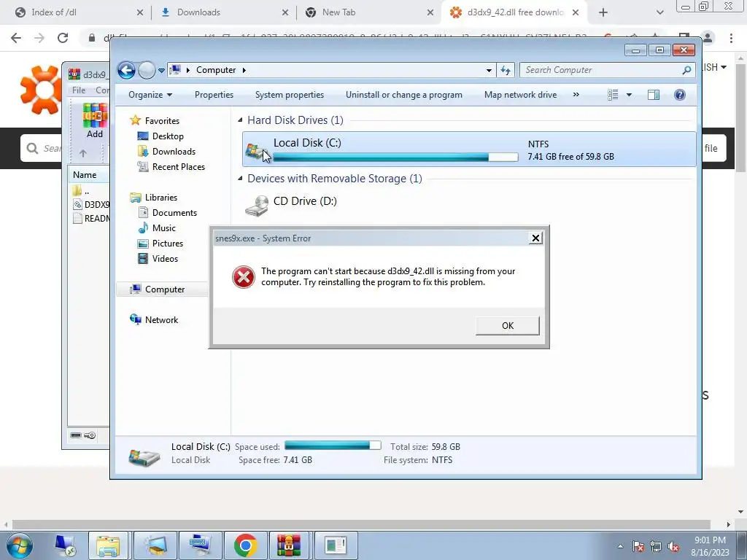Image resolution: width=747 pixels, height=560 pixels.
Task: Click the Space used bar in details pane
Action: click(333, 446)
